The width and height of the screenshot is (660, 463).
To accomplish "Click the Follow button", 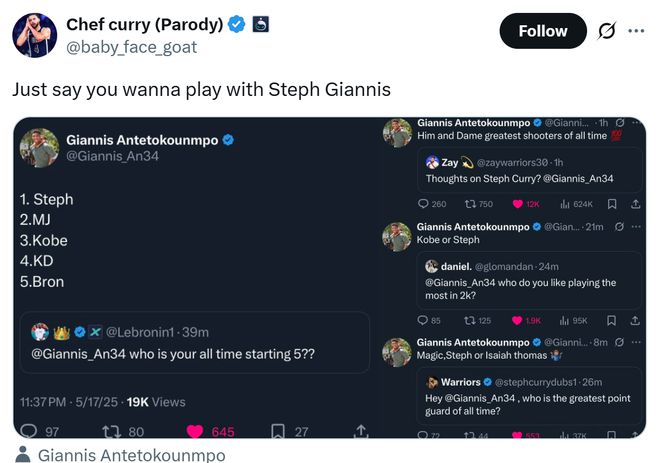I will (542, 31).
